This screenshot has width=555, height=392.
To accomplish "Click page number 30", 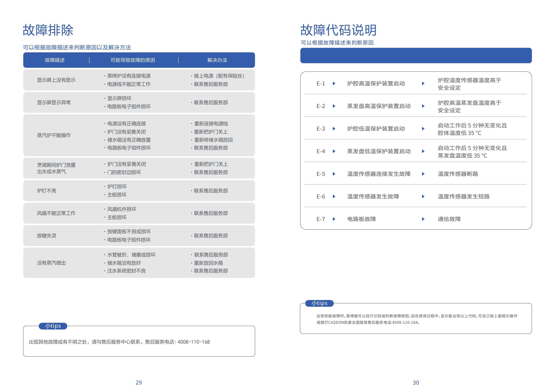I will tap(416, 383).
